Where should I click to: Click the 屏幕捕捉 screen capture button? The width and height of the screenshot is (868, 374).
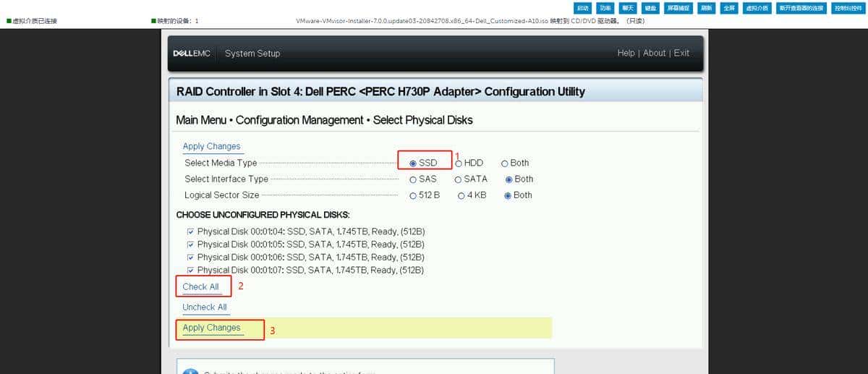[678, 8]
